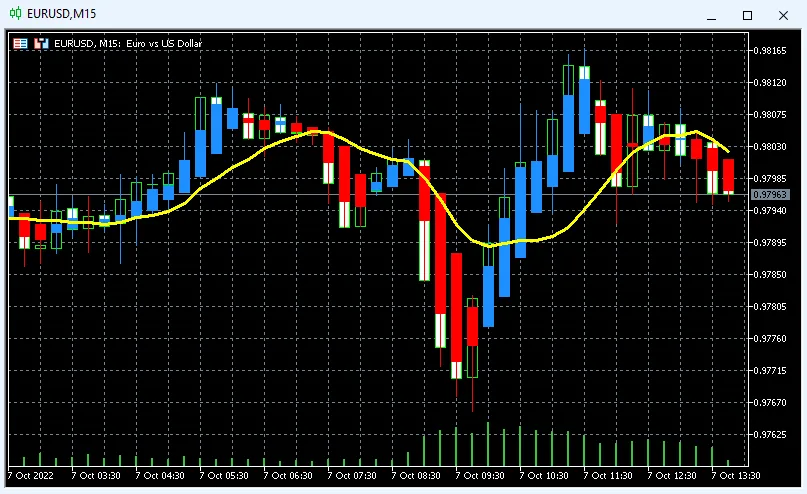Click the EURUSD,M15 chart window title icon
The image size is (807, 494).
point(15,13)
